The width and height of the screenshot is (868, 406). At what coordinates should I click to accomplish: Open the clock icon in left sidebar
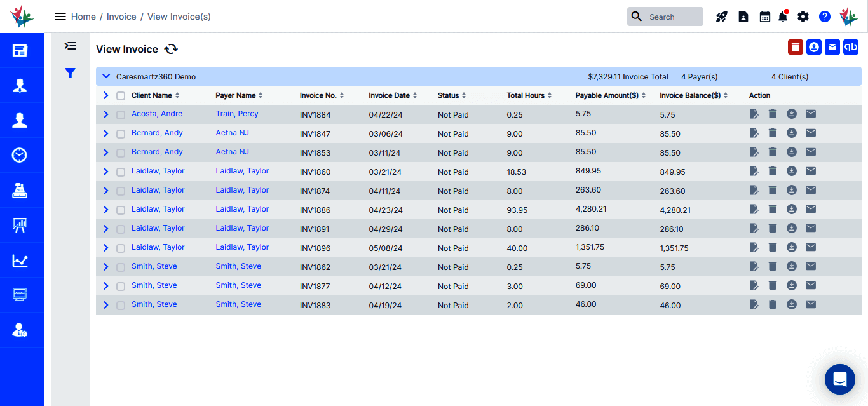[x=20, y=155]
